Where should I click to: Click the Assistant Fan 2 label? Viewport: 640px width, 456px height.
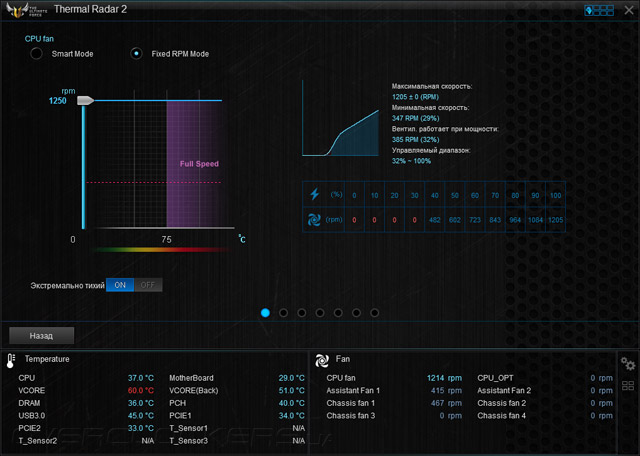(504, 391)
